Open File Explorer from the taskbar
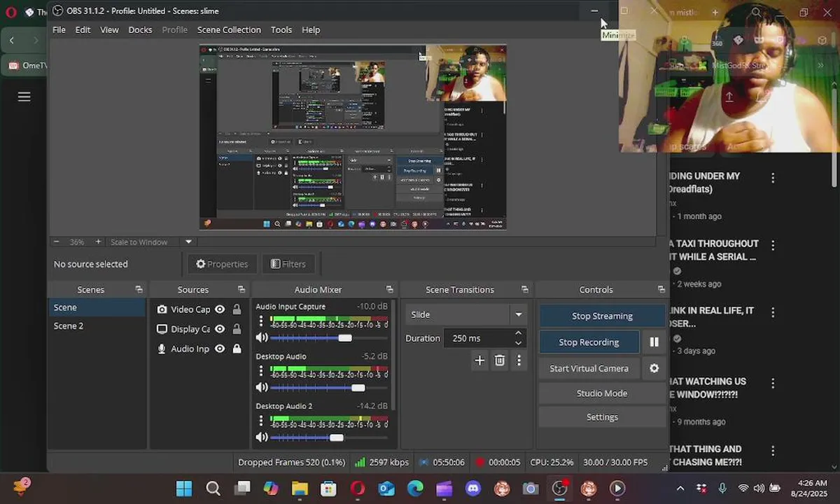Image resolution: width=840 pixels, height=504 pixels. 300,489
